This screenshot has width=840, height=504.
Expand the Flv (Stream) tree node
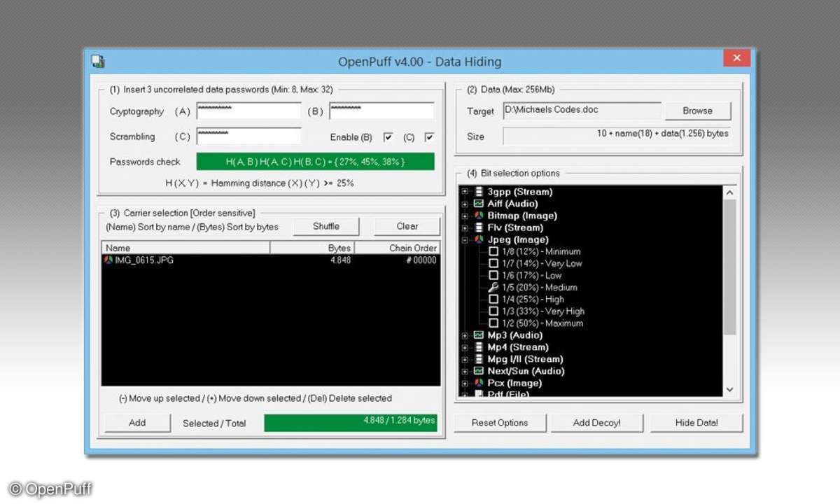click(x=465, y=227)
